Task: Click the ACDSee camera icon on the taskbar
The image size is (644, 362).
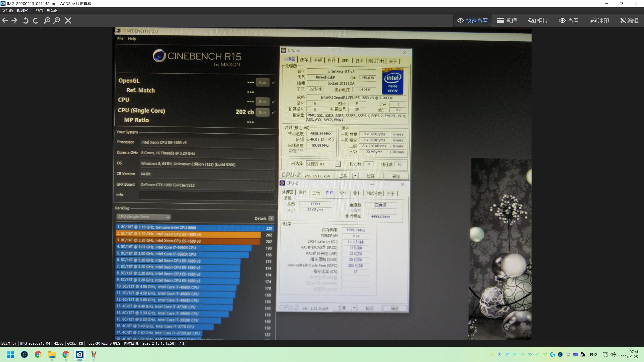Action: [x=80, y=354]
